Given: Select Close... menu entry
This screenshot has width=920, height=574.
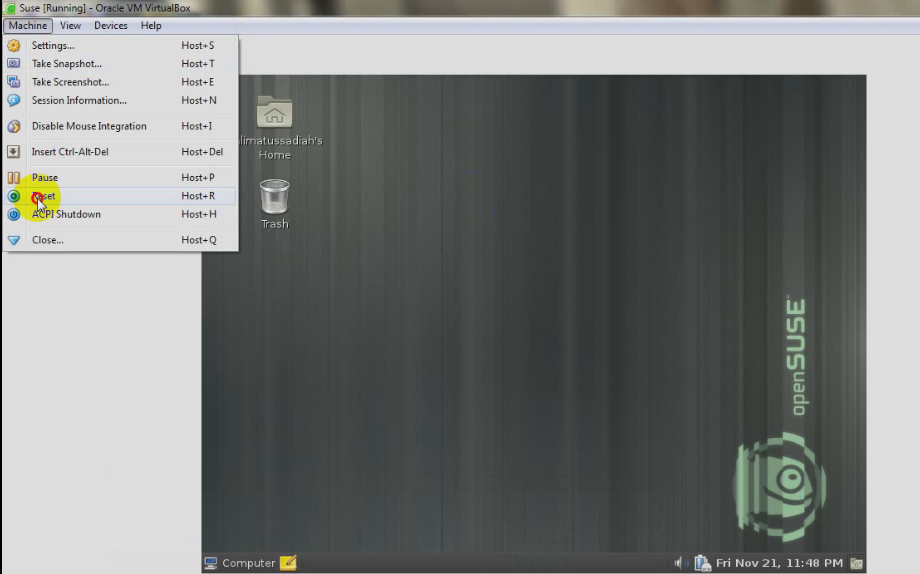Looking at the screenshot, I should tap(120, 240).
